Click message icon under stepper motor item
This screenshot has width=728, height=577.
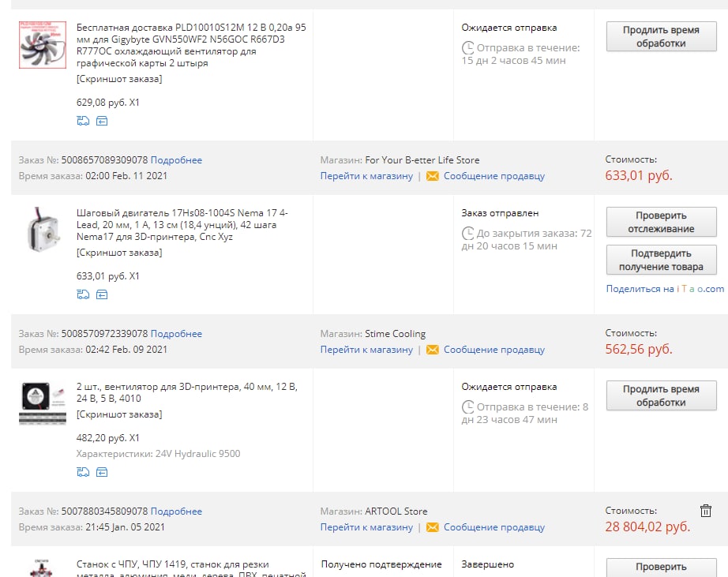click(x=102, y=294)
